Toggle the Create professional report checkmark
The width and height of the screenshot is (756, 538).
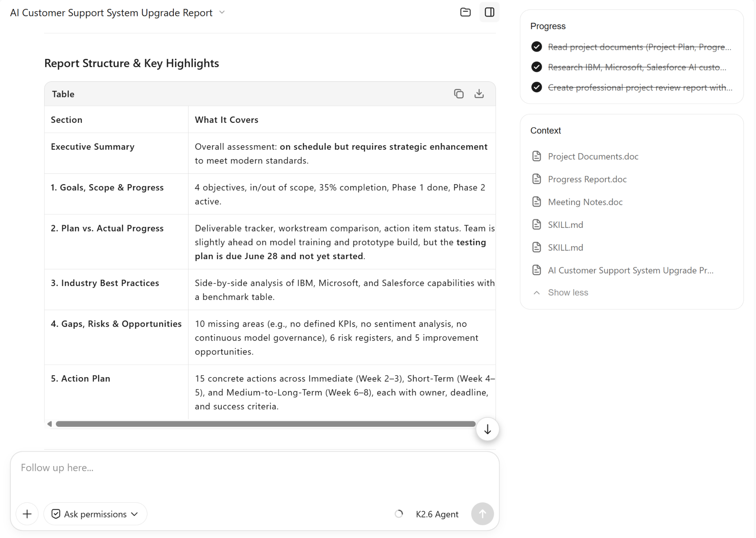click(x=537, y=88)
